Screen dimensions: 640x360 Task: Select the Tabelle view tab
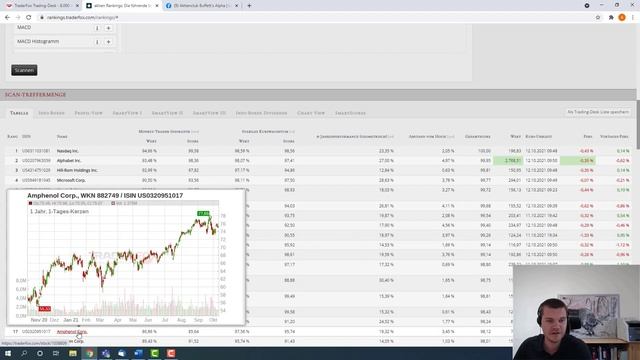click(19, 113)
